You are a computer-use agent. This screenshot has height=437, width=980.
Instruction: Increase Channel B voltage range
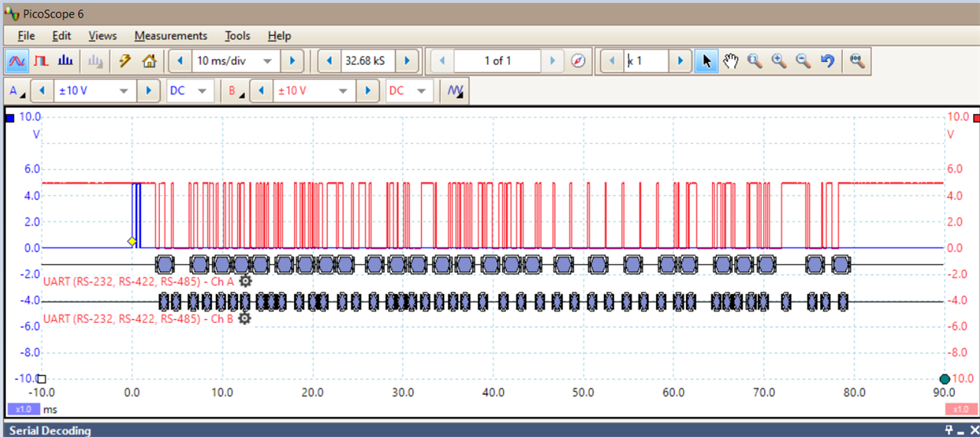368,90
